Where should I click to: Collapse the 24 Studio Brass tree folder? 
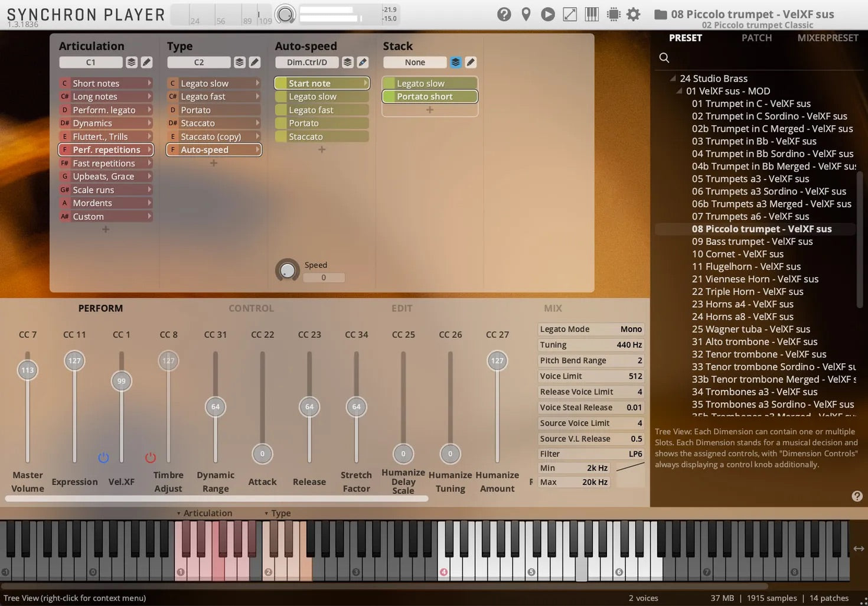(673, 78)
